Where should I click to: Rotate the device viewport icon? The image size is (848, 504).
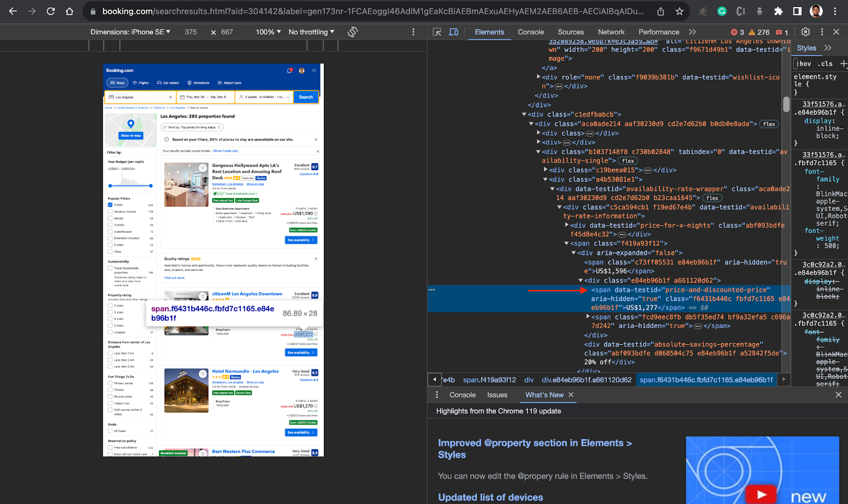(352, 32)
